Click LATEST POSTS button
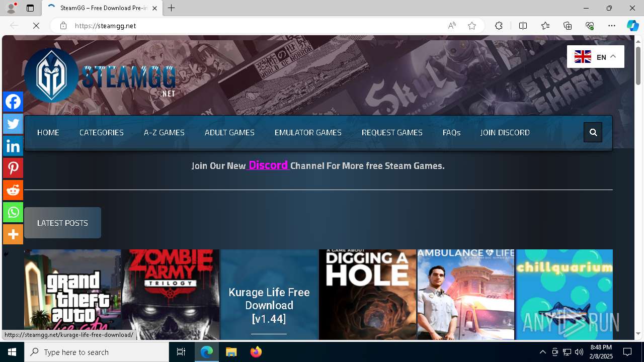644x362 pixels. (x=62, y=223)
